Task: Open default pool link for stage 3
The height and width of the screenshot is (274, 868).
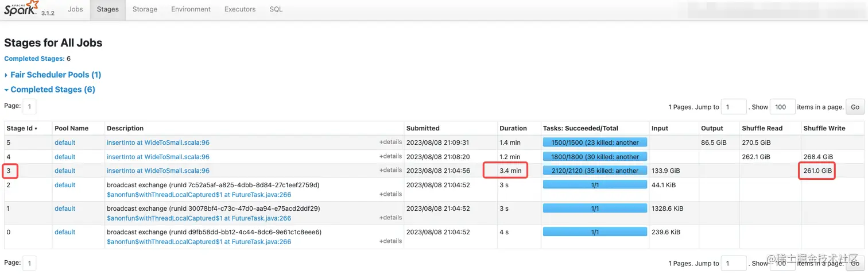Action: pyautogui.click(x=65, y=171)
